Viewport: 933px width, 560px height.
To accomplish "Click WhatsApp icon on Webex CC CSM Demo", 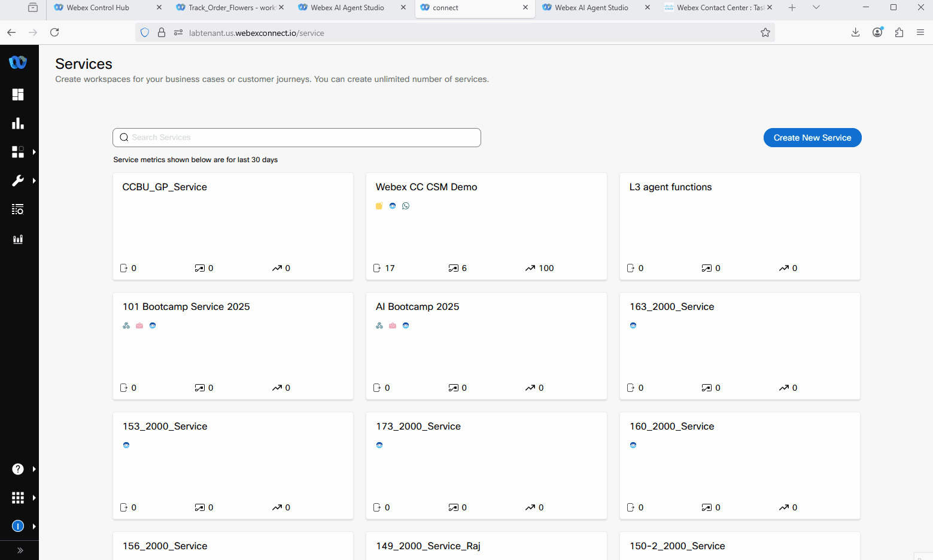I will (x=406, y=206).
